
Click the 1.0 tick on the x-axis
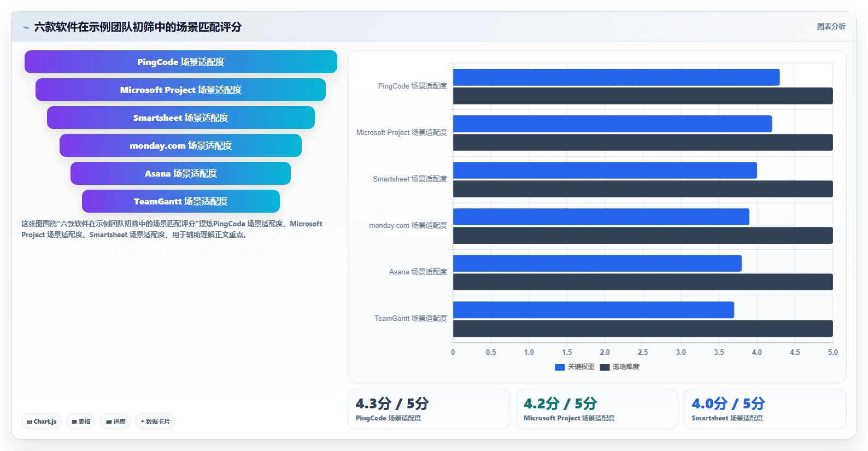(529, 353)
